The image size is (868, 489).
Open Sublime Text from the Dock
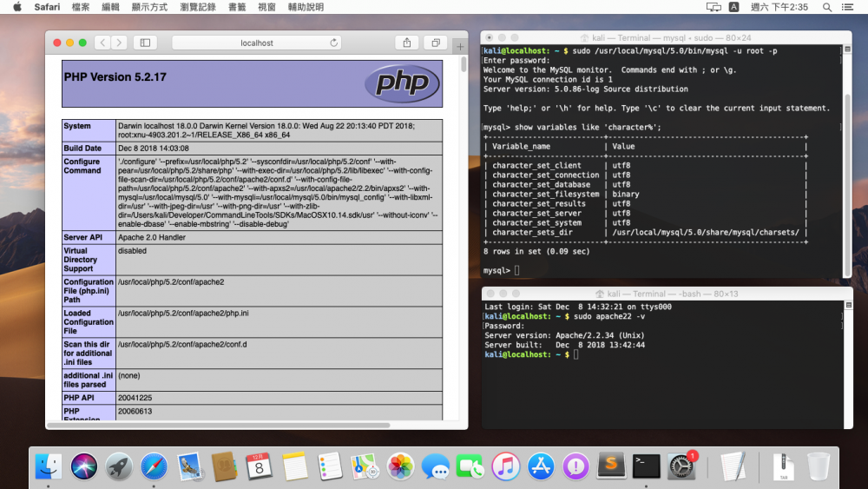coord(611,466)
